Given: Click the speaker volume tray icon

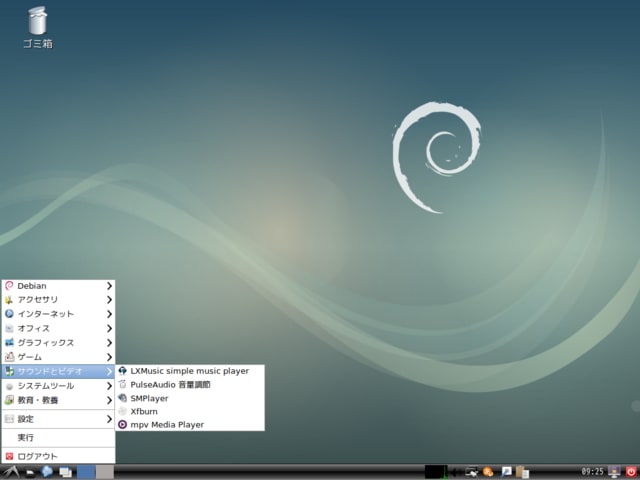Looking at the screenshot, I should [x=453, y=472].
